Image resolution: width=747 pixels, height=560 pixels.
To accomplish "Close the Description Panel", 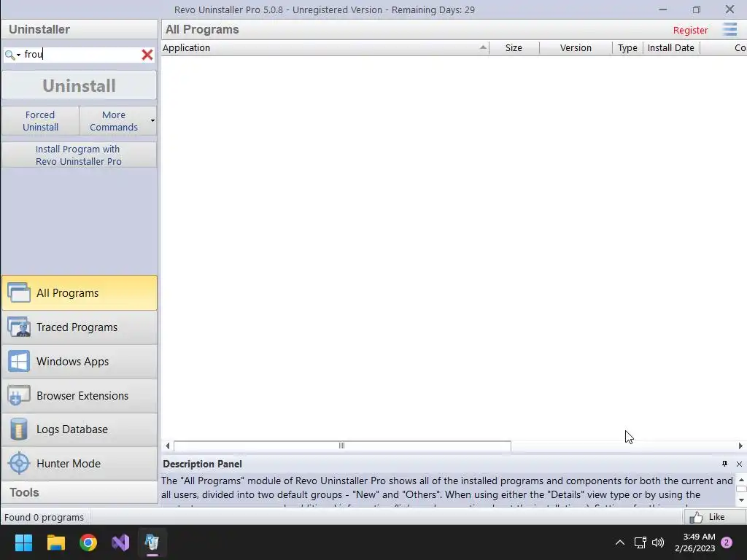I will (x=739, y=464).
